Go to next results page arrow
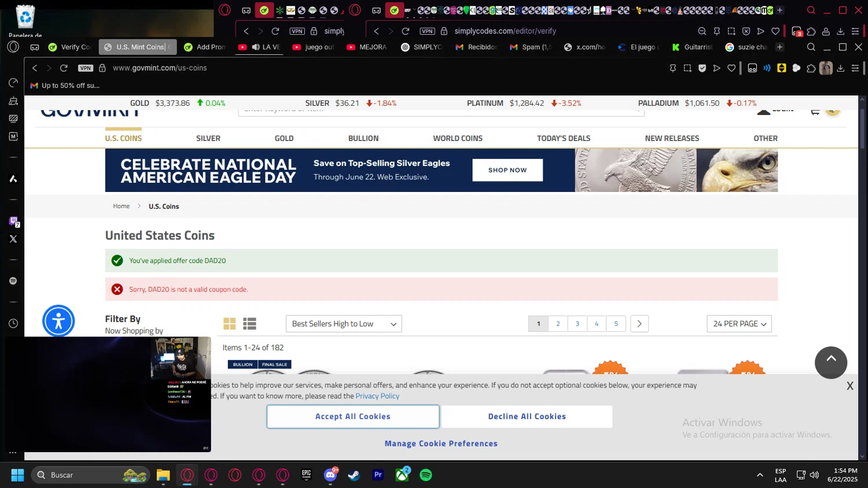This screenshot has height=488, width=868. (x=639, y=324)
